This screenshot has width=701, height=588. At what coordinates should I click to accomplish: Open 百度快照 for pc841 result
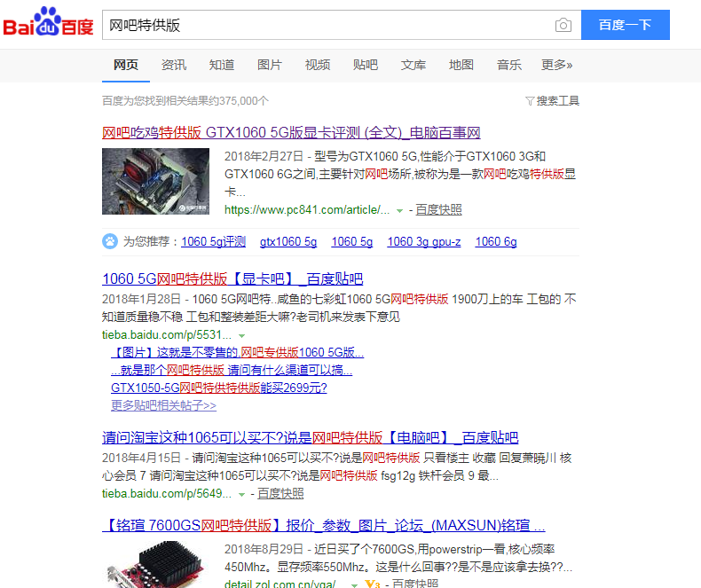438,210
